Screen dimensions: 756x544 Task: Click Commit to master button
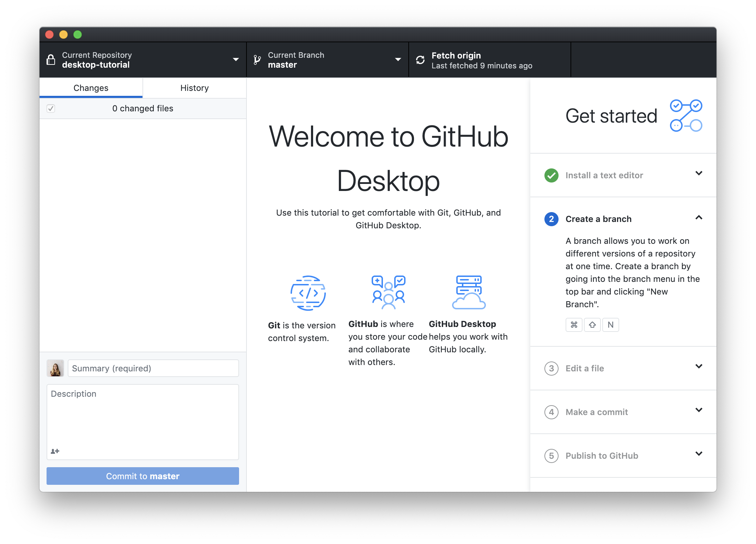tap(143, 476)
